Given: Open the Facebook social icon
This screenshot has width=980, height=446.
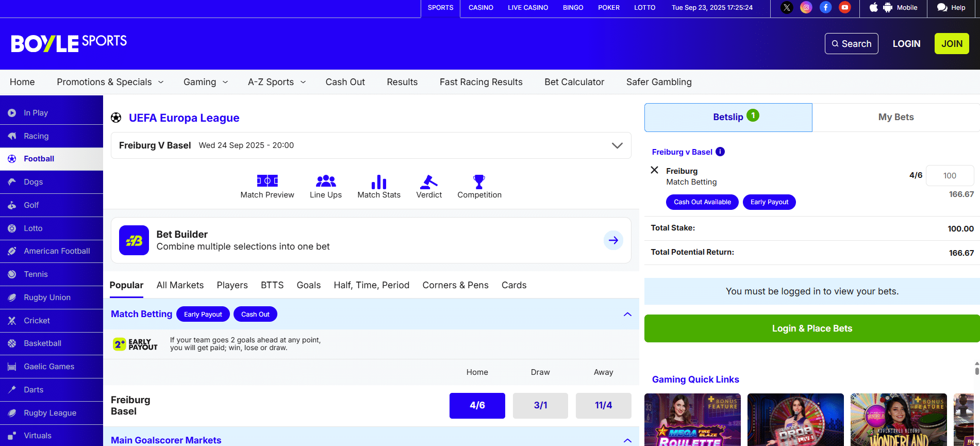Looking at the screenshot, I should click(825, 8).
